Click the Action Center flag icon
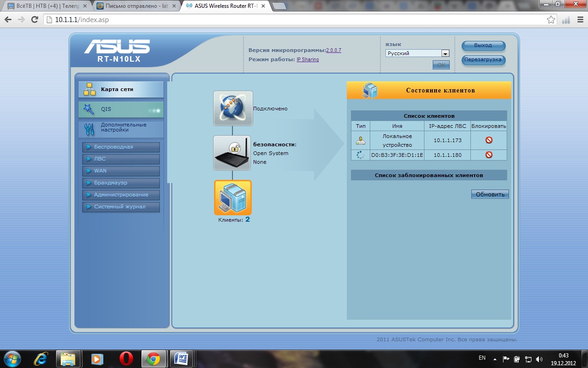Viewport: 588px width, 368px height. click(x=506, y=359)
